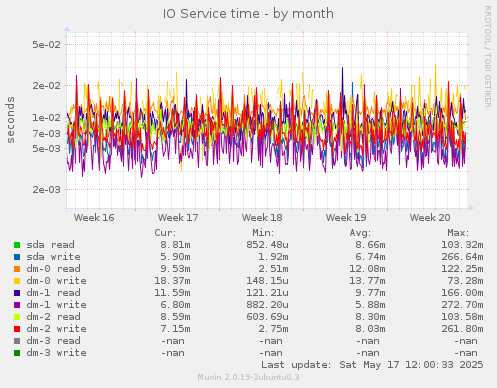Click the '2e-02' y-axis label

pos(47,86)
